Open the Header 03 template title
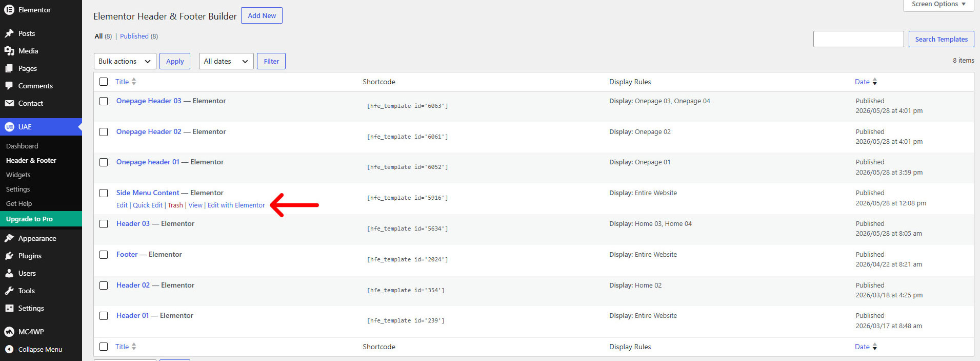Screen dimensions: 980x361 click(133, 223)
